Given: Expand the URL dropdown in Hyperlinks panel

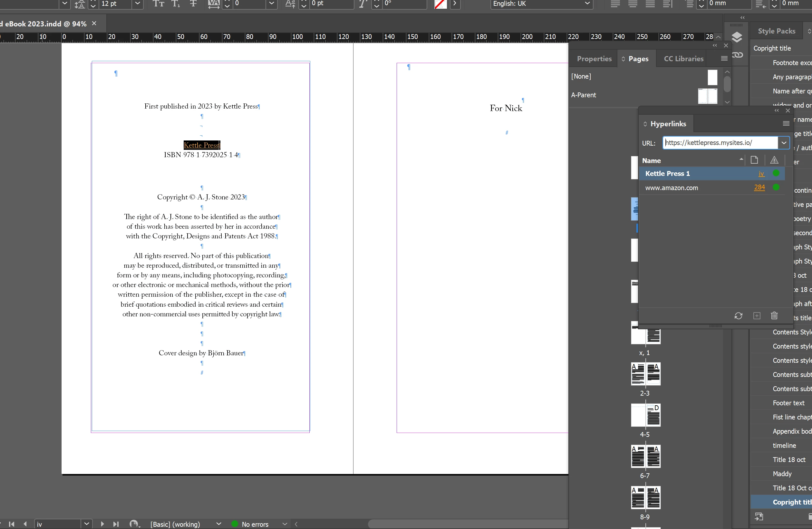Looking at the screenshot, I should point(784,143).
